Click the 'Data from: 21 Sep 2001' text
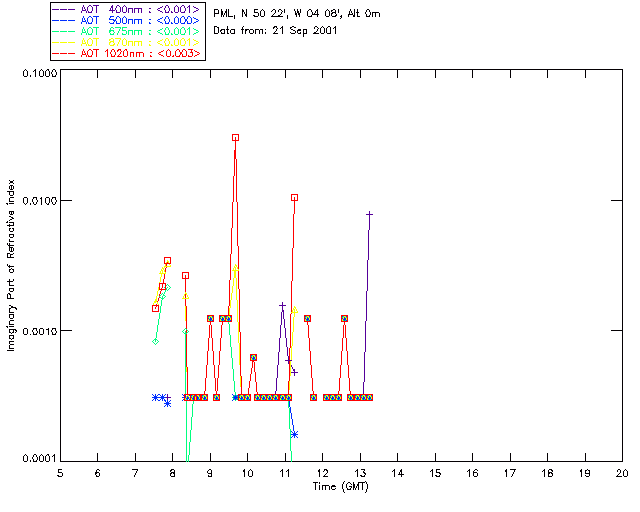The height and width of the screenshot is (512, 640). [275, 31]
